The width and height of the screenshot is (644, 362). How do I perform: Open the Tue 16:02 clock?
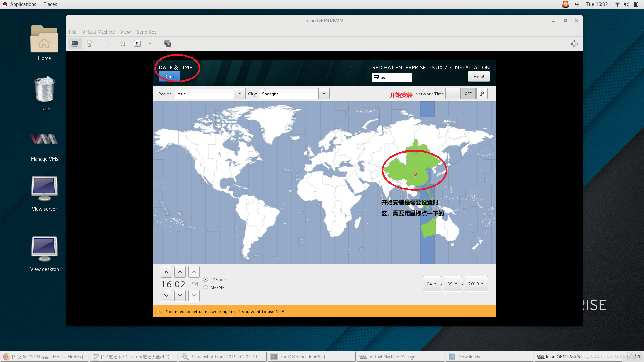click(x=597, y=4)
